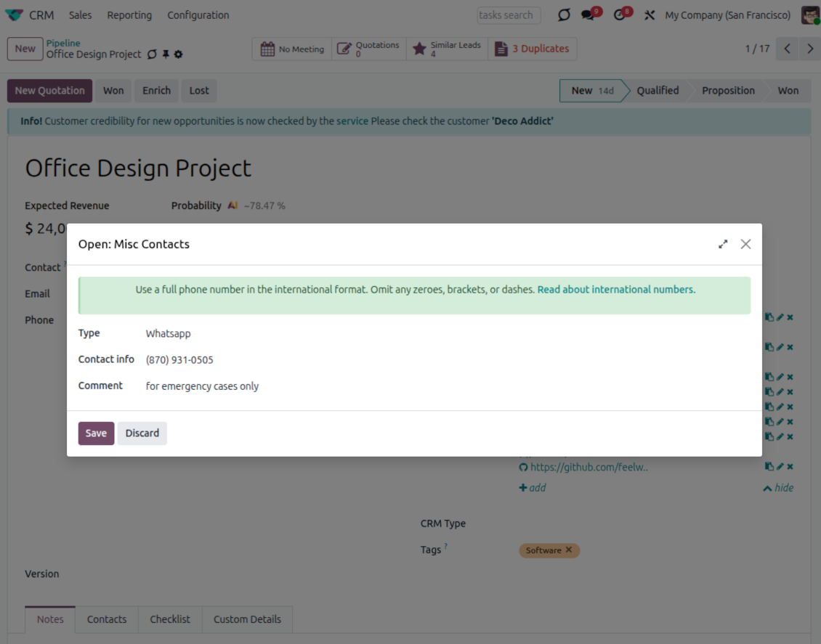Open the conversations icon with badge 9
The height and width of the screenshot is (644, 821).
point(589,15)
